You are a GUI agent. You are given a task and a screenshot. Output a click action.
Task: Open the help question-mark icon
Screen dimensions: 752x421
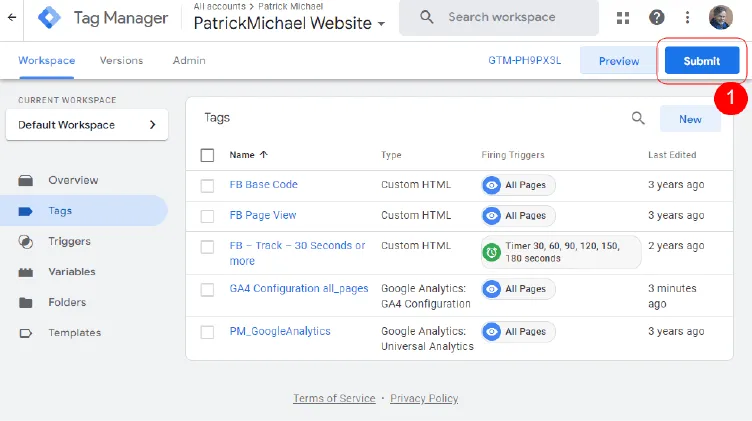click(x=657, y=18)
